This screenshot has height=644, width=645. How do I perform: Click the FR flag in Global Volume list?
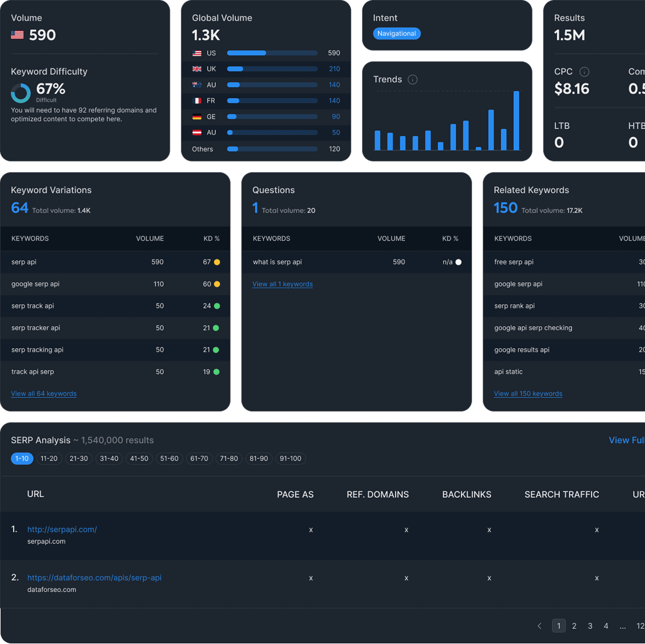click(197, 101)
